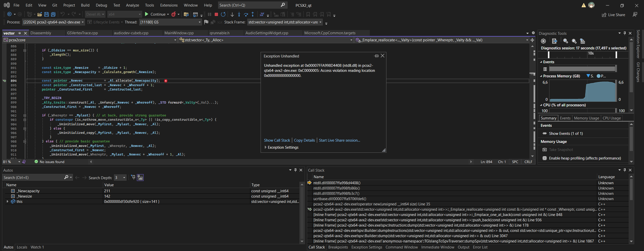Select the Stop Debugging icon
644x251 pixels.
click(216, 14)
